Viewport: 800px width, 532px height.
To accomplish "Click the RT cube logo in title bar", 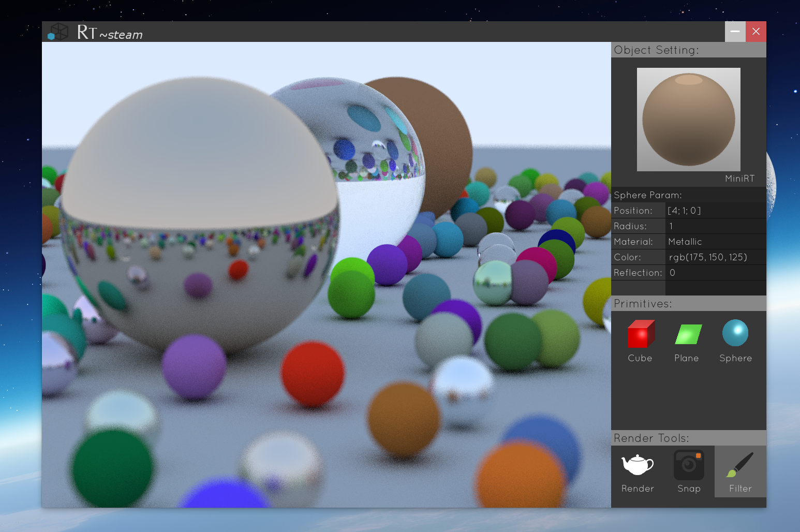I will [58, 32].
